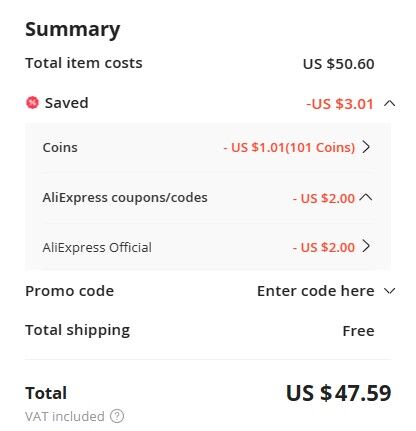Screen dimensions: 416x431
Task: Expand the promo code dropdown chevron
Action: click(389, 291)
